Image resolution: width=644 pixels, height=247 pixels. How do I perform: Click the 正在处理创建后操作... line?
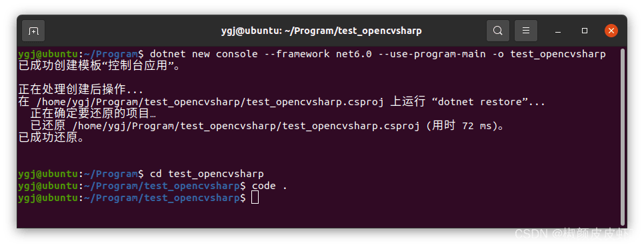81,90
